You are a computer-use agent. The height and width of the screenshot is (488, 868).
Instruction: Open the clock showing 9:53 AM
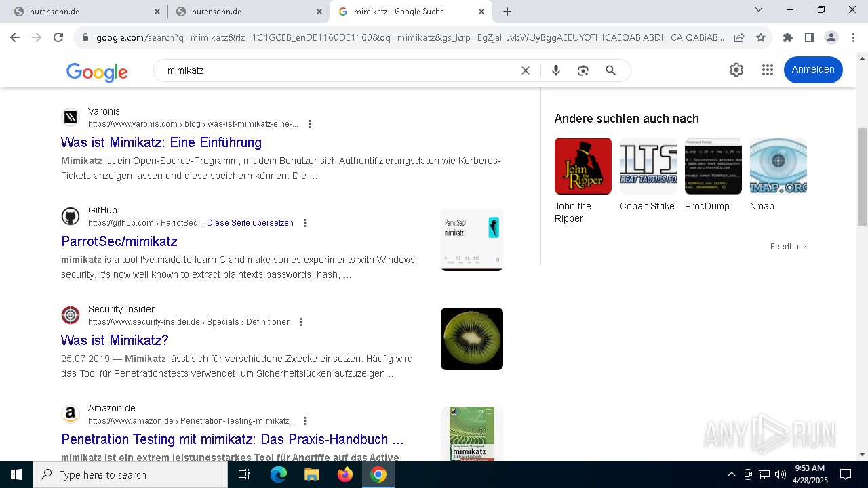tap(810, 474)
